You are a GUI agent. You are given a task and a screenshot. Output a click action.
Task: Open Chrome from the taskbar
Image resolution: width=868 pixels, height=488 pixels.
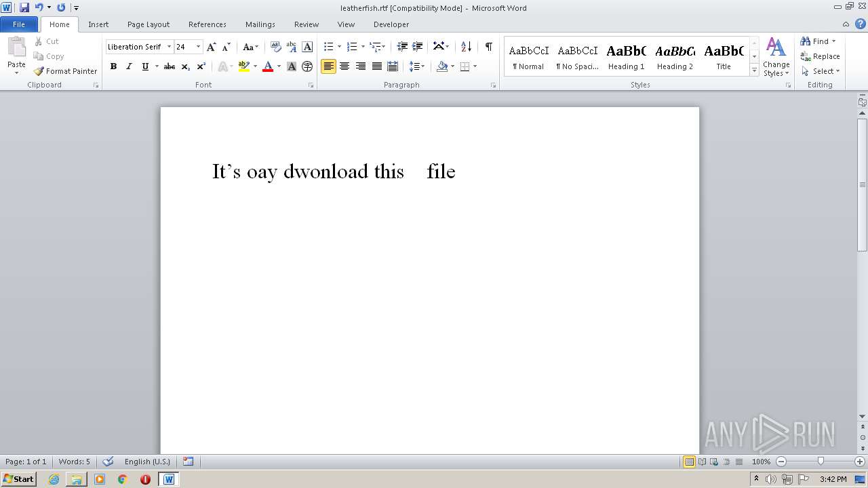123,479
